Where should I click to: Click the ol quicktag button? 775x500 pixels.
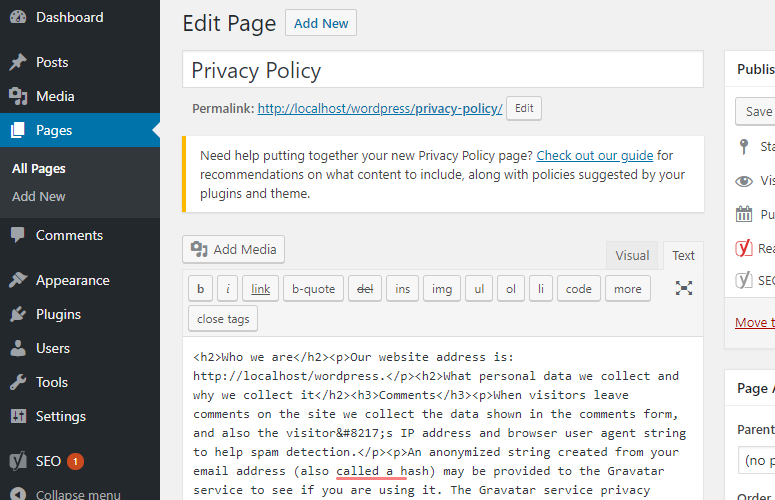point(511,289)
